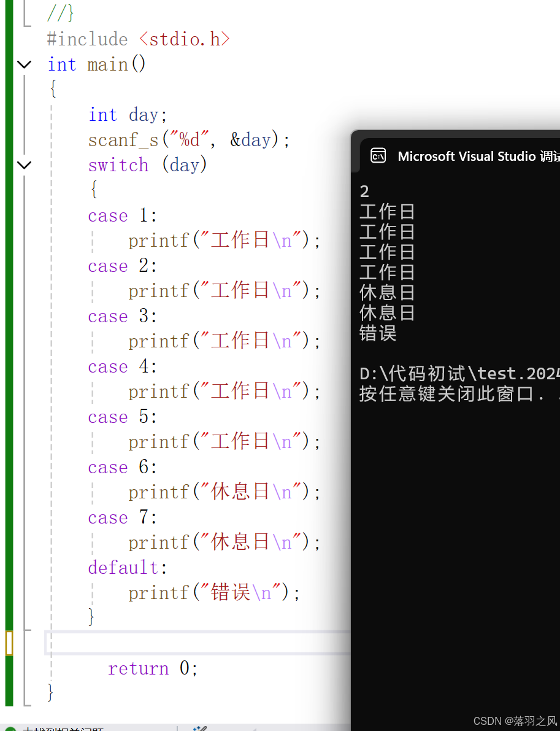
Task: Click the printf("错误\n"); line
Action: tap(215, 593)
